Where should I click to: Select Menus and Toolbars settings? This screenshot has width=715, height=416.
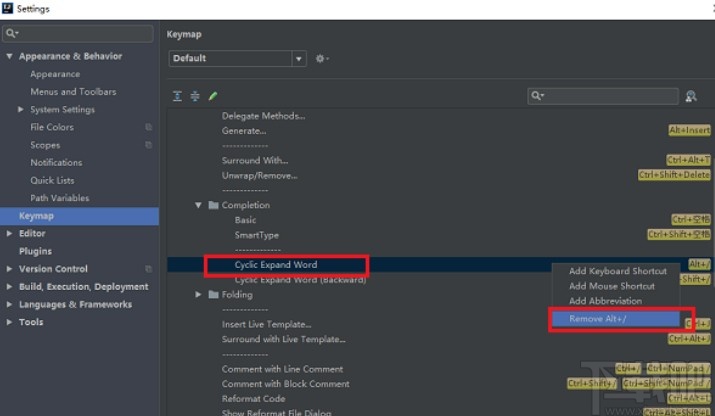(x=73, y=92)
